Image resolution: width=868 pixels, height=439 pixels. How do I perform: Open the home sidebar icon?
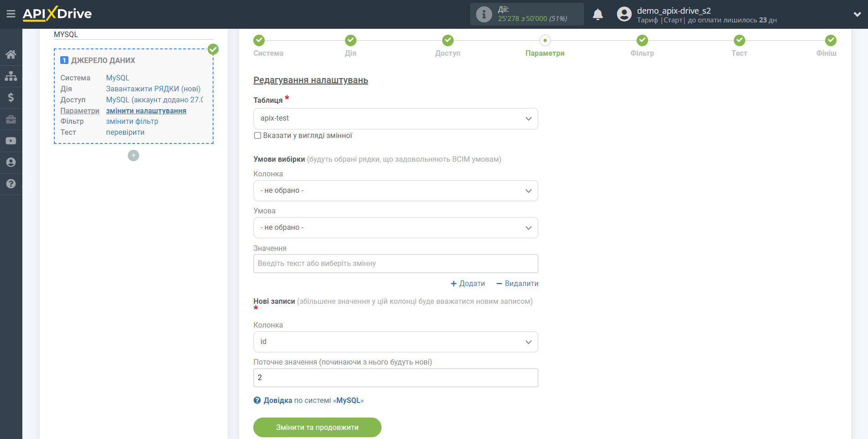(x=11, y=54)
